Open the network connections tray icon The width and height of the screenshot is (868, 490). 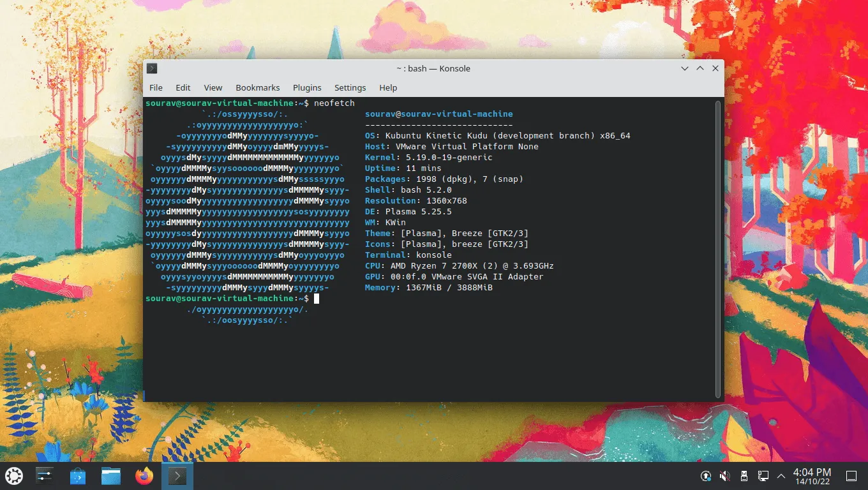763,475
